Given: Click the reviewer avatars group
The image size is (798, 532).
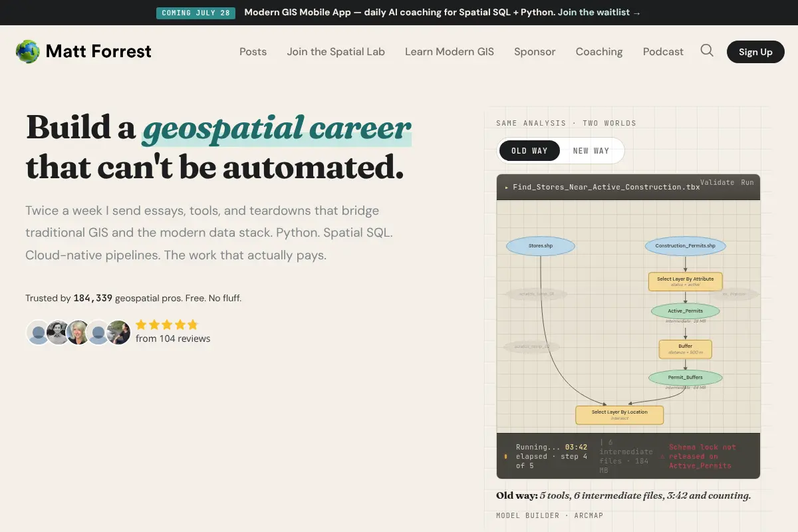Looking at the screenshot, I should pos(78,332).
